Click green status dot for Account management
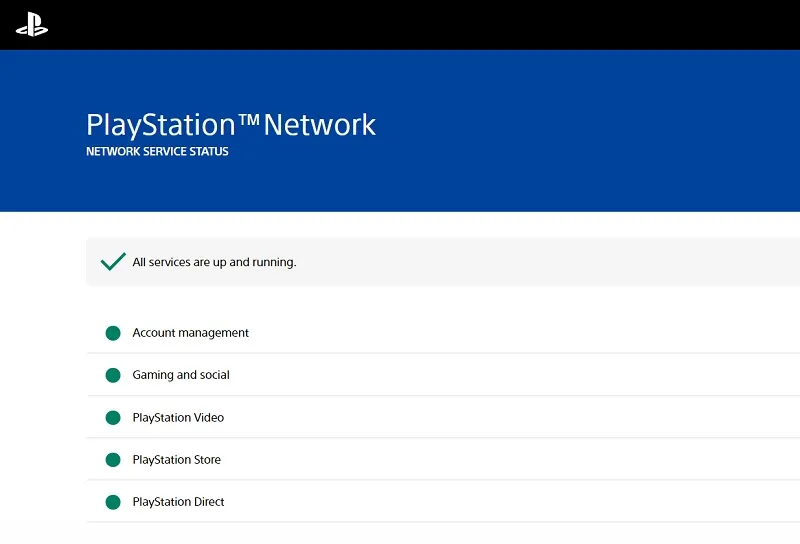 coord(113,333)
